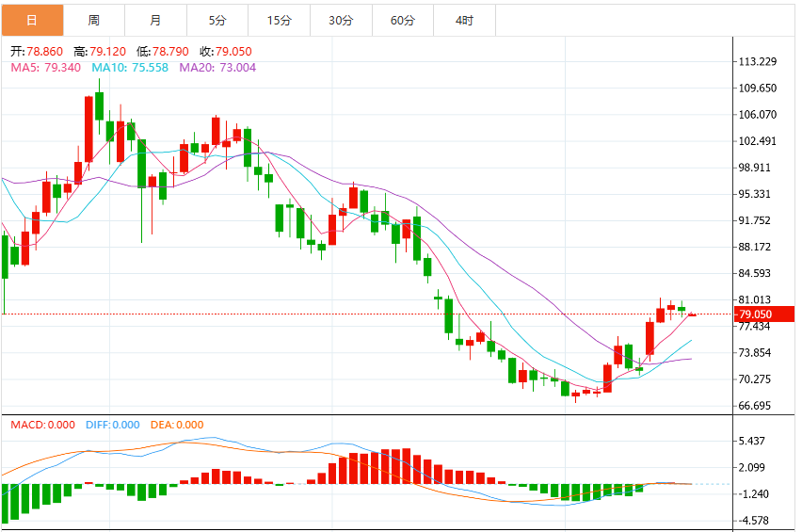Click the DIFF value label
Viewport: 802px width, 532px height.
click(113, 425)
